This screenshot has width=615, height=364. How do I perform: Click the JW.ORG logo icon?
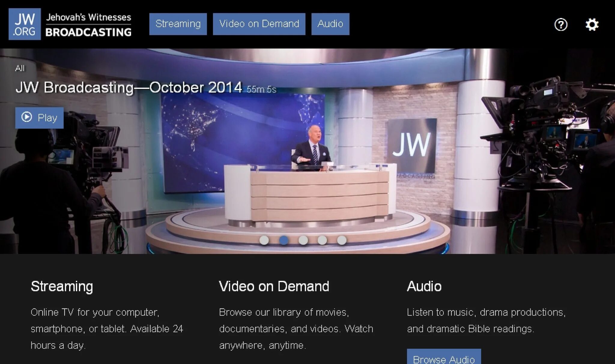pyautogui.click(x=25, y=24)
